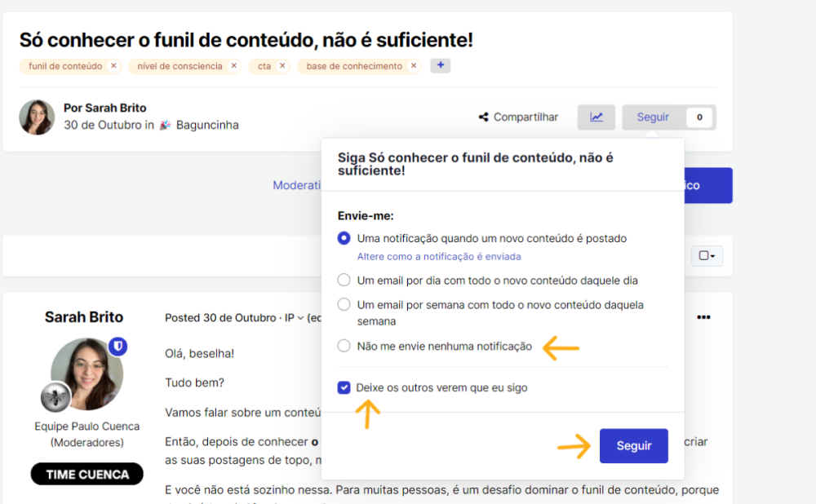Click the analytics chart icon beside Seguir
The image size is (816, 504).
[x=596, y=117]
